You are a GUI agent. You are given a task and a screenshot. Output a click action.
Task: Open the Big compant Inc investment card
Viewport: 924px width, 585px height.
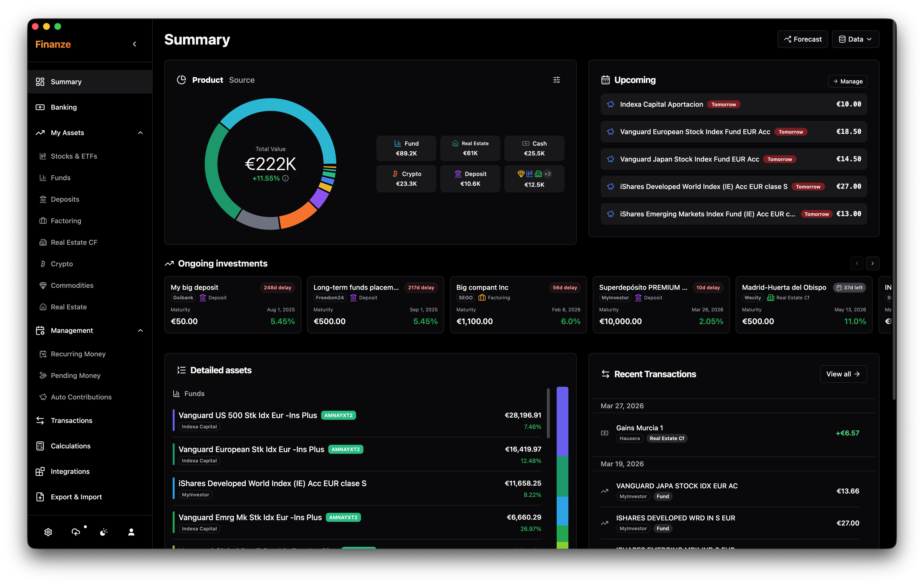[x=518, y=304]
